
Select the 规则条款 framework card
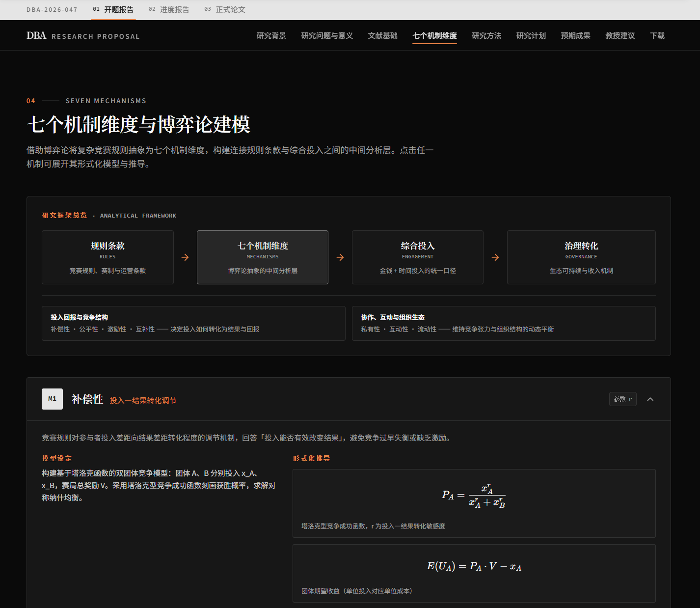coord(108,257)
